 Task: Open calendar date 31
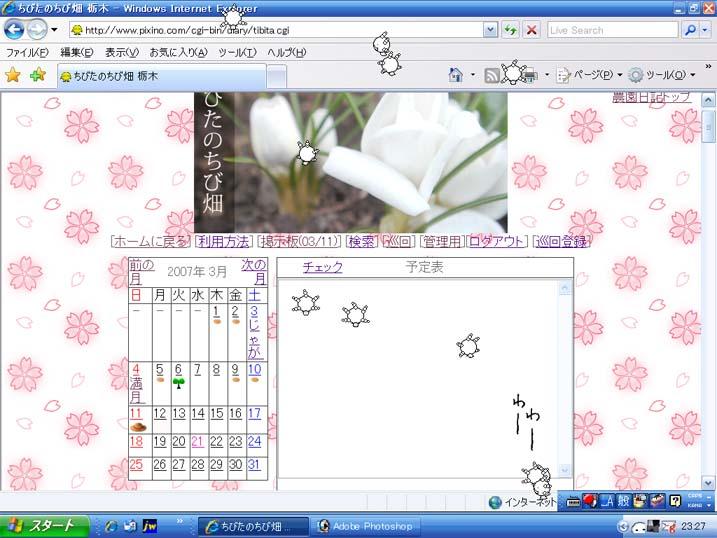point(254,465)
